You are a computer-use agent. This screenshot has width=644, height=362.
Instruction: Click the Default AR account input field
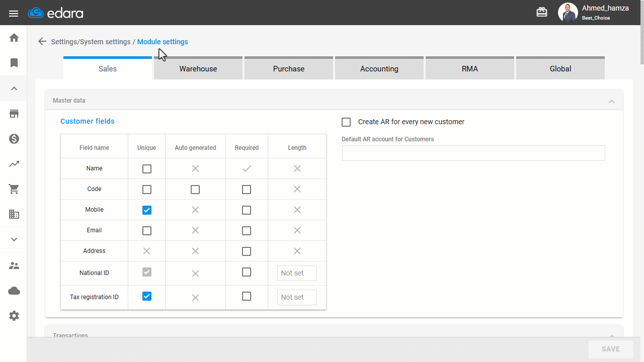click(x=473, y=153)
